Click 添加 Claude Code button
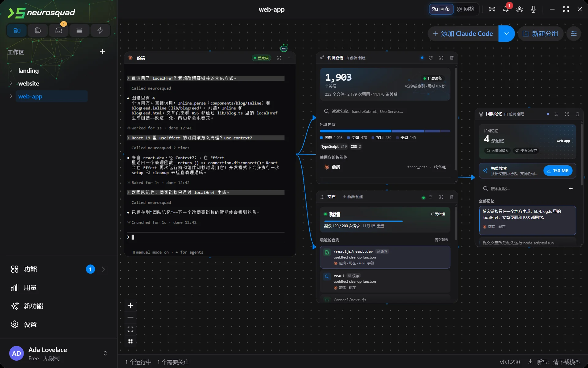 coord(463,34)
